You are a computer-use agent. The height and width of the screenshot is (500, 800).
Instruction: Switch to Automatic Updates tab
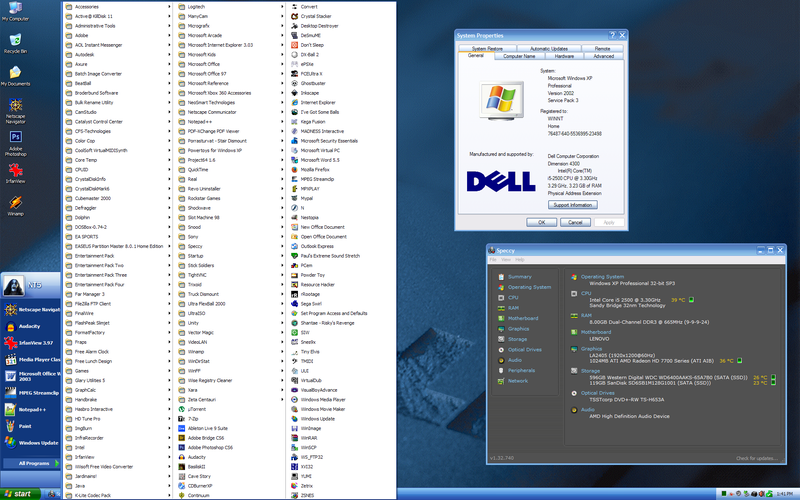pyautogui.click(x=548, y=48)
